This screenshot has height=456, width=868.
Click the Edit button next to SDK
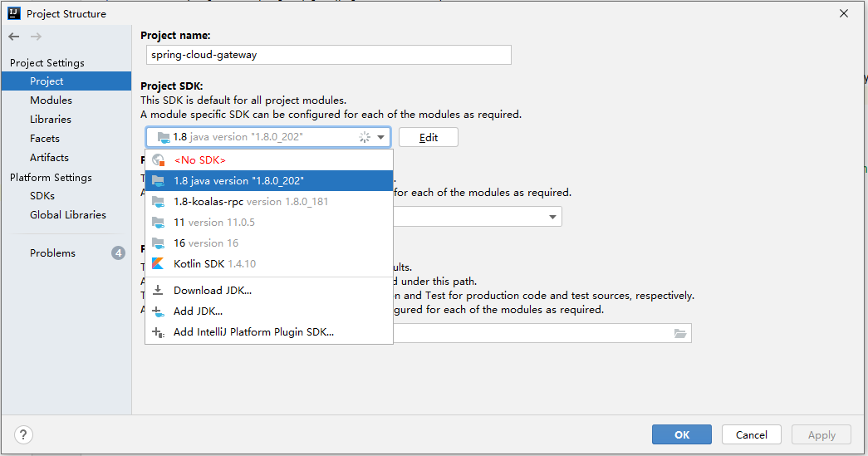tap(429, 137)
